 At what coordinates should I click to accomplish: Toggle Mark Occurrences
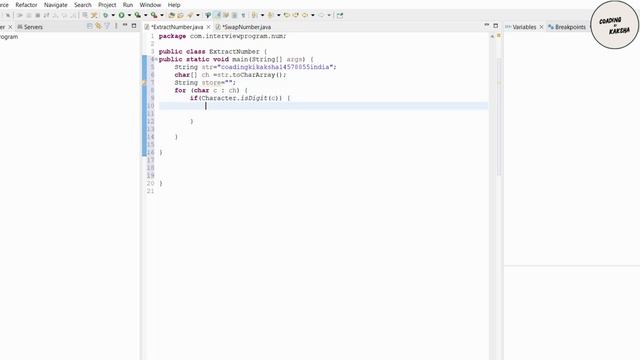point(217,15)
